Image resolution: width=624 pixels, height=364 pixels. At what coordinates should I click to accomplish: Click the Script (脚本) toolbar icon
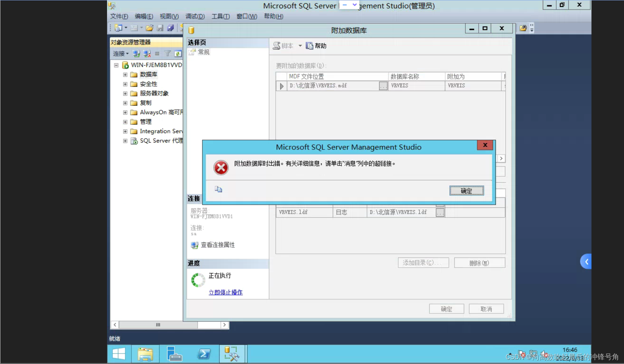tap(277, 46)
